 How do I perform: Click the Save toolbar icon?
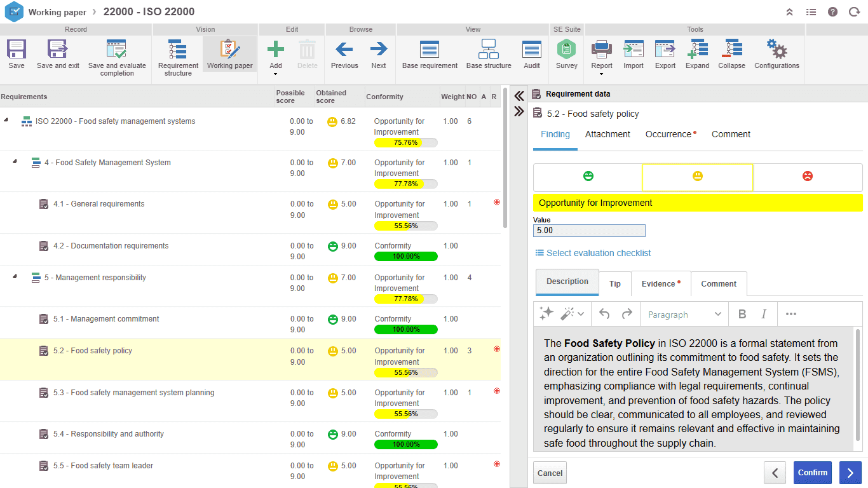click(17, 49)
